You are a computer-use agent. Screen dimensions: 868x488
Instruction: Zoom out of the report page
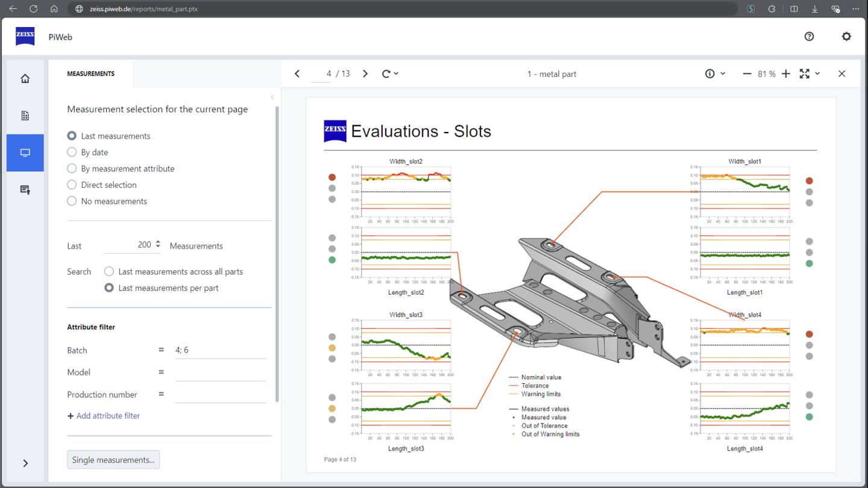(748, 73)
